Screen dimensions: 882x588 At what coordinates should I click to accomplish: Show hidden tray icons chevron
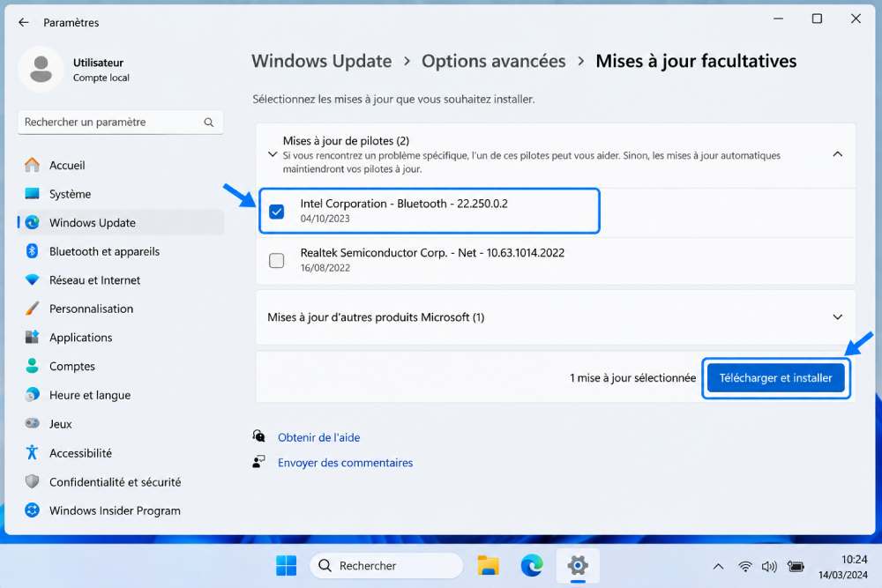[x=718, y=566]
